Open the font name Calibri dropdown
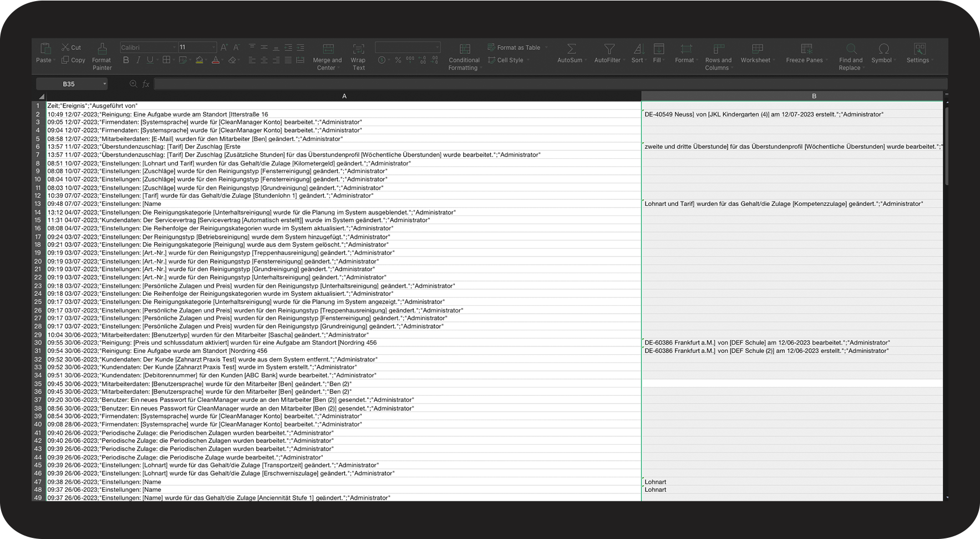 [174, 48]
